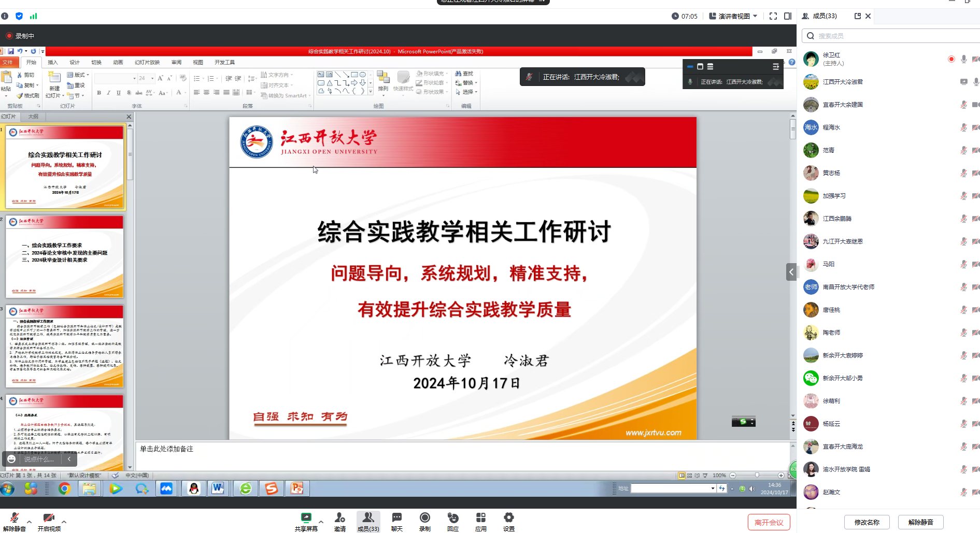This screenshot has width=980, height=533.
Task: Unmute microphone with 解除静音 toggle
Action: coord(14,521)
